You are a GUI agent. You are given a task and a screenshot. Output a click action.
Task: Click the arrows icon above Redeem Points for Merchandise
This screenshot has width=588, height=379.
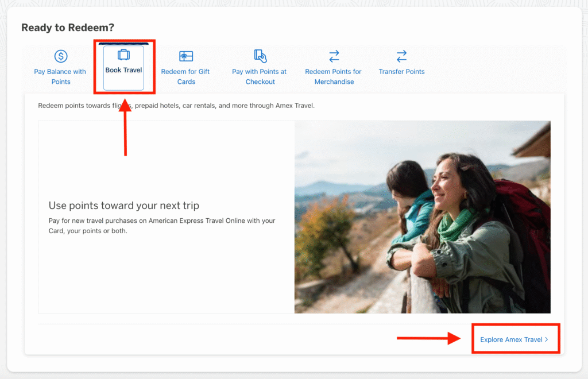click(334, 56)
